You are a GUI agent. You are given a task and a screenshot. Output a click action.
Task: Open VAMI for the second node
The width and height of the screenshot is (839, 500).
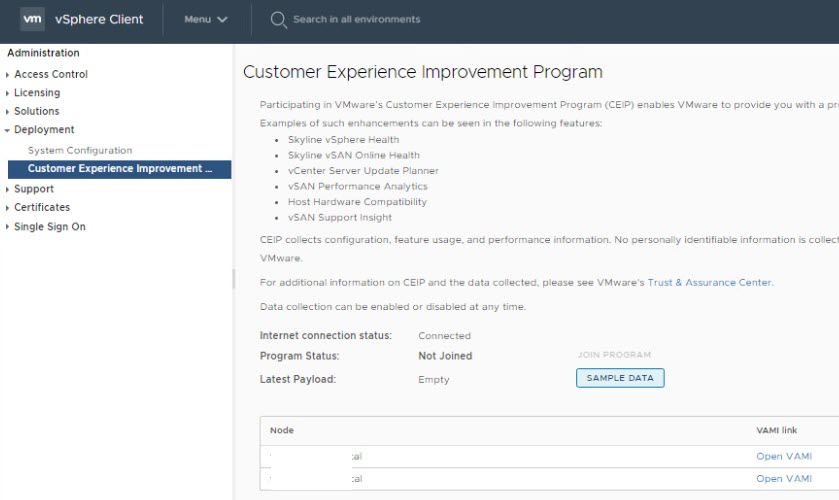click(x=783, y=479)
